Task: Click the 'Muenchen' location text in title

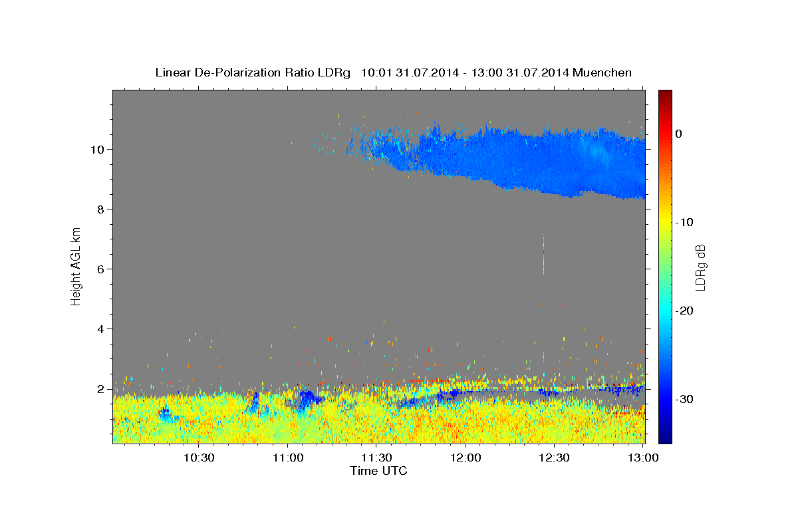Action: [x=602, y=72]
